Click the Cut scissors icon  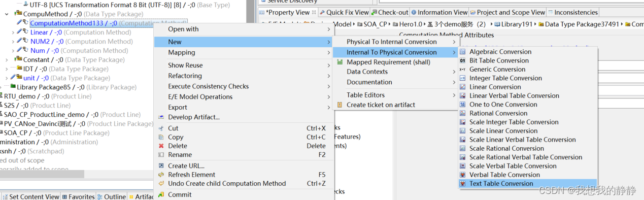point(161,128)
